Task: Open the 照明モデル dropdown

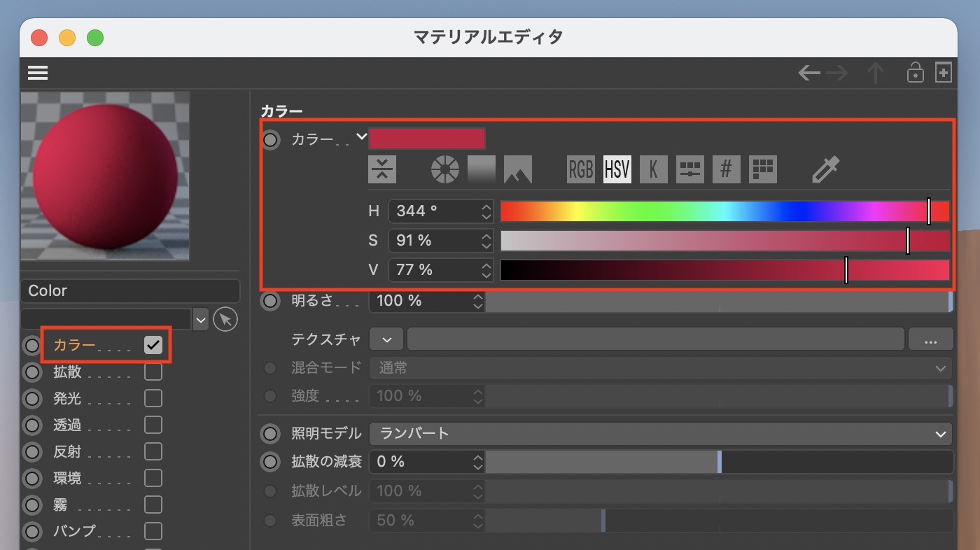Action: pos(660,434)
